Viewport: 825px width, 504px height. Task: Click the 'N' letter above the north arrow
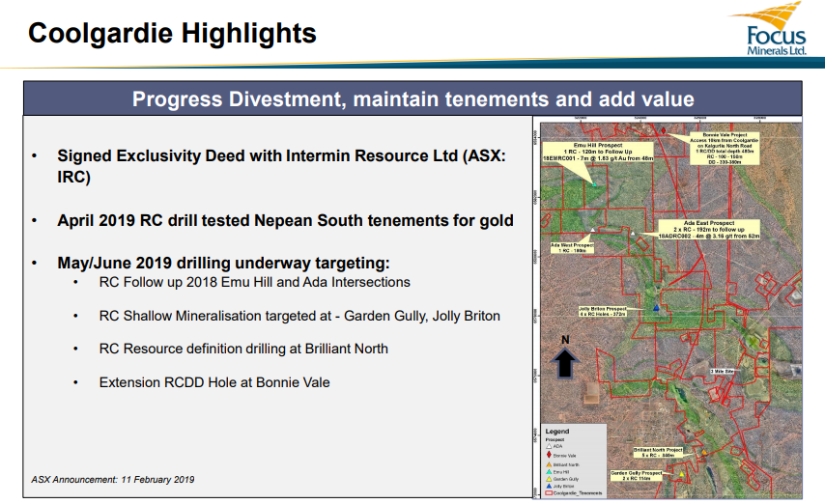click(x=565, y=340)
